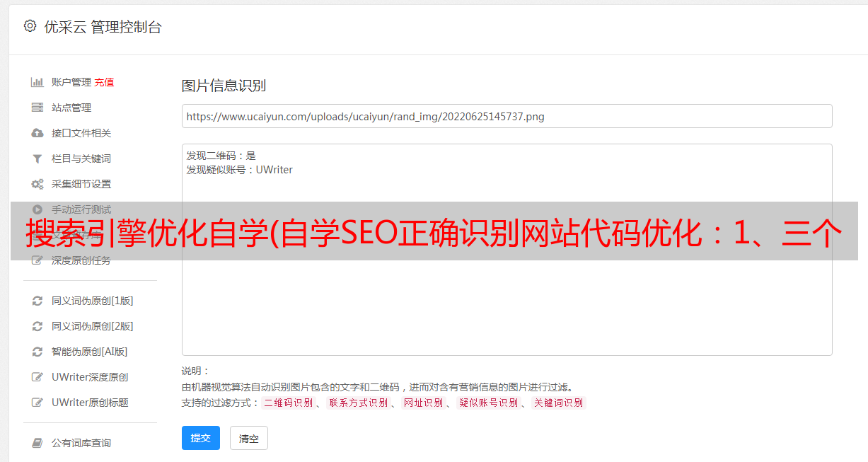Click the 说明： label

[195, 371]
